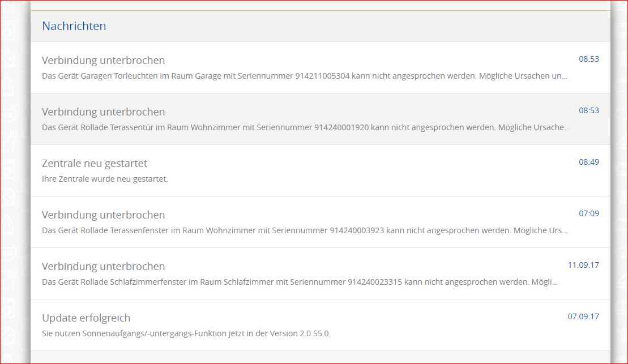Open the 'Update erfolgreich' message title
The height and width of the screenshot is (364, 628).
pos(86,318)
